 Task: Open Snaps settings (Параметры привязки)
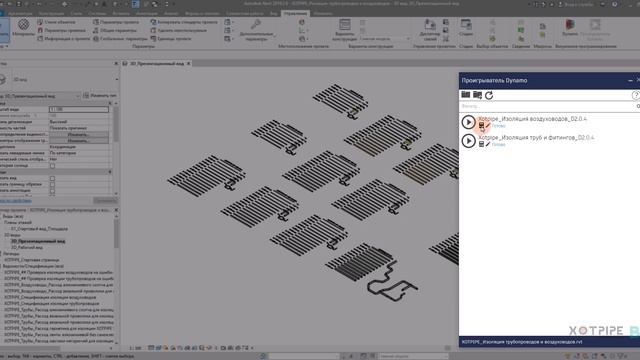(x=61, y=30)
